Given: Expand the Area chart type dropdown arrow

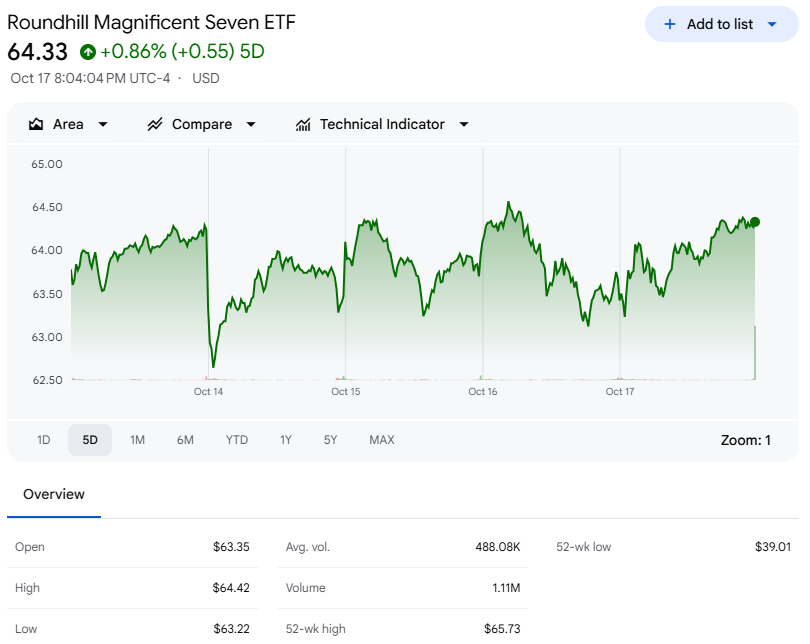Looking at the screenshot, I should pos(103,124).
